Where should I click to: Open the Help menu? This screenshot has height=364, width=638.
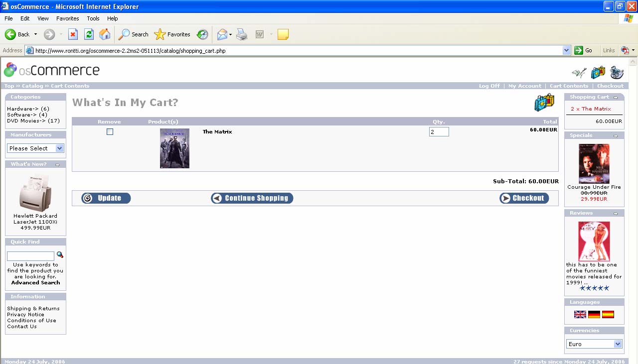click(113, 18)
